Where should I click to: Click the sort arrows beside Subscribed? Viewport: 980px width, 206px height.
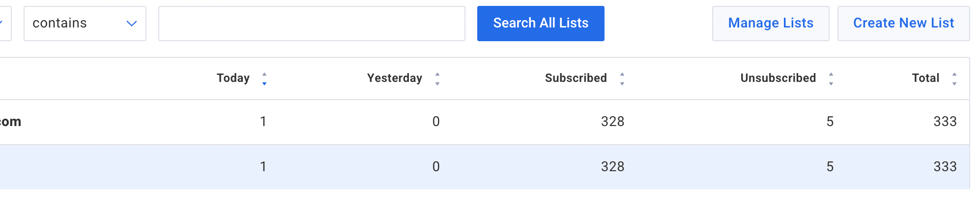[x=622, y=78]
